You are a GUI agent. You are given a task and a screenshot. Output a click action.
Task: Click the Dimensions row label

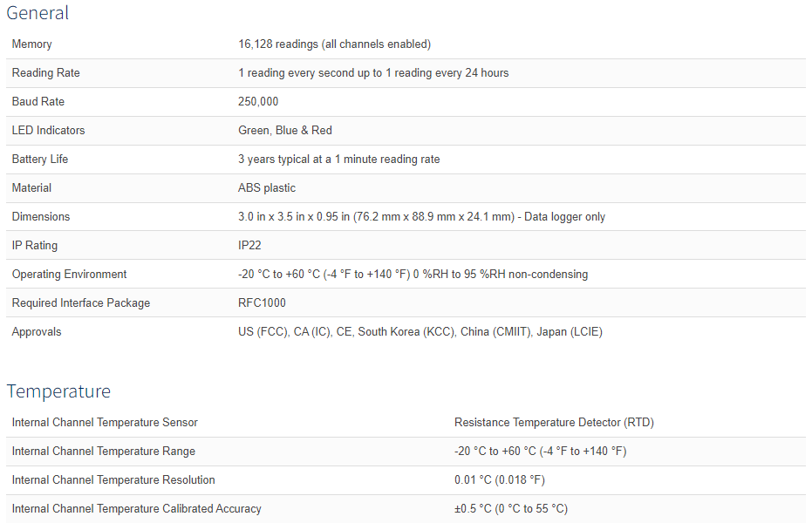tap(40, 217)
